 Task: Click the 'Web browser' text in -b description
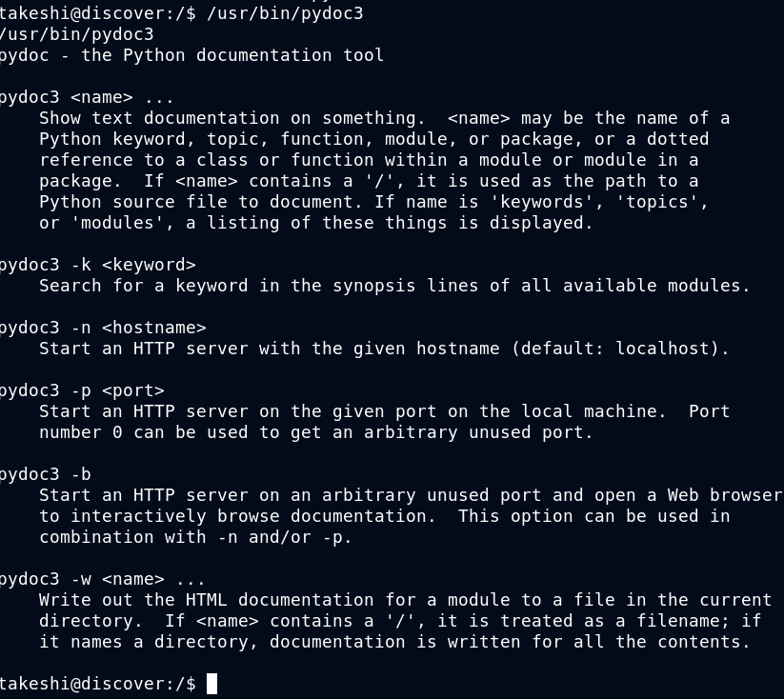pyautogui.click(x=725, y=495)
